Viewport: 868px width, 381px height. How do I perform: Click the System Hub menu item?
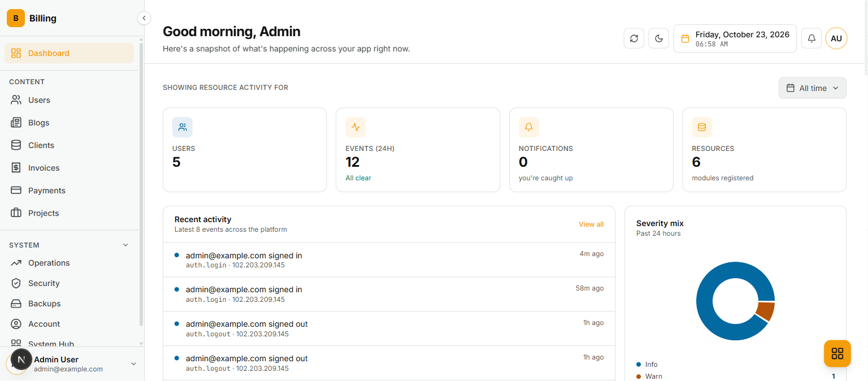tap(69, 344)
